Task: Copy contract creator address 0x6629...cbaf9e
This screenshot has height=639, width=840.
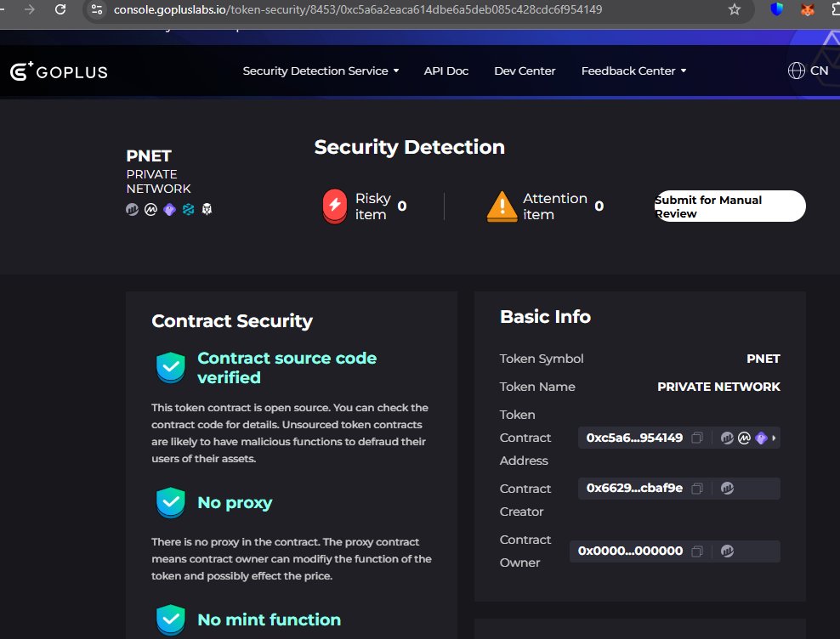Action: pos(697,489)
